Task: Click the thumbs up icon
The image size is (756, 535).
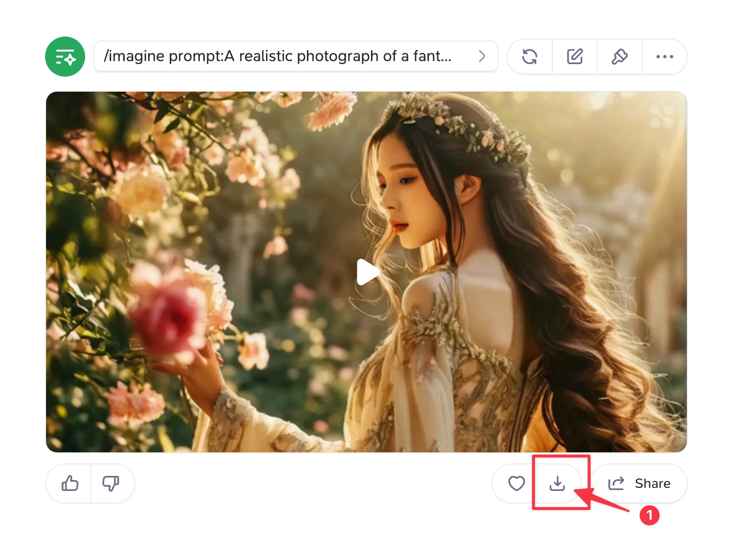Action: [70, 483]
